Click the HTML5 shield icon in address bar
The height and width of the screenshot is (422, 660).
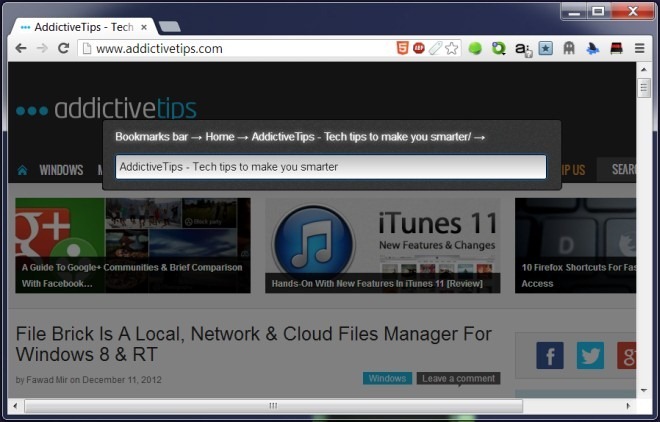point(402,48)
